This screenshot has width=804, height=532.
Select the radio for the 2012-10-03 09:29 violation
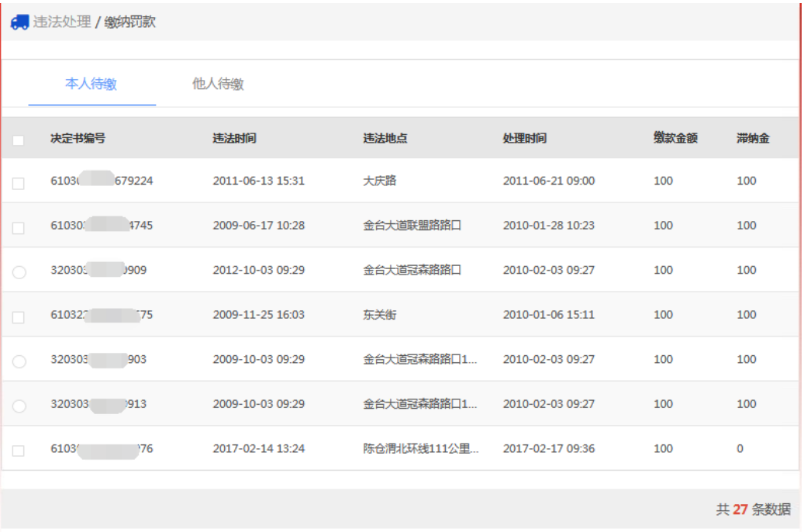click(x=19, y=272)
